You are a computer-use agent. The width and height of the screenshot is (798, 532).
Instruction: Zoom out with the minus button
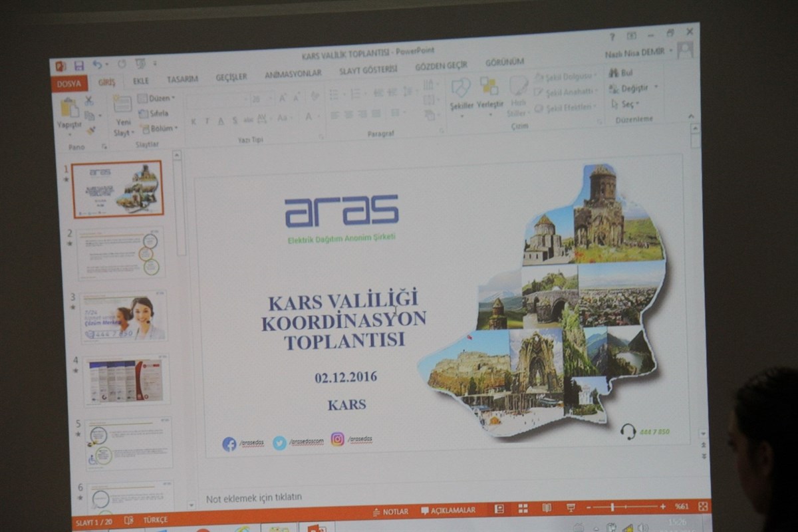(589, 508)
